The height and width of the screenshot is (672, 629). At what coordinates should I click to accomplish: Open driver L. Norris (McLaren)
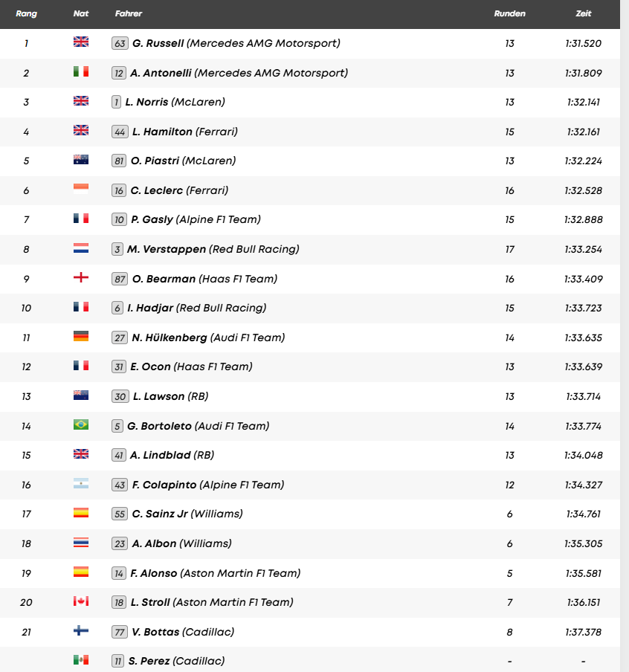coord(175,102)
